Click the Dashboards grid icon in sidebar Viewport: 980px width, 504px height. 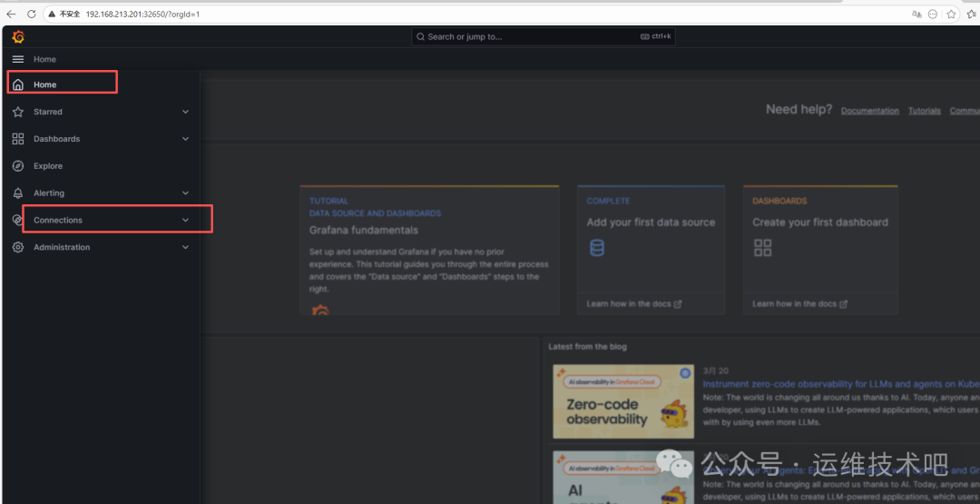[x=18, y=139]
